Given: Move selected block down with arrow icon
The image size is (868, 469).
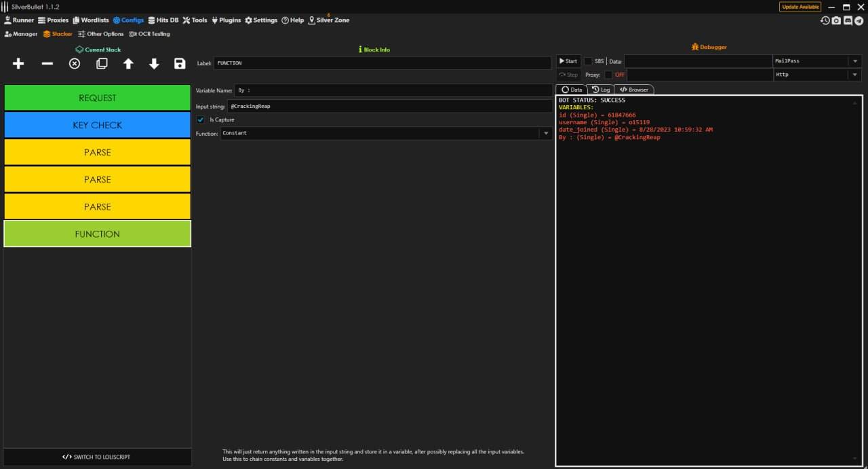Looking at the screenshot, I should pos(154,64).
